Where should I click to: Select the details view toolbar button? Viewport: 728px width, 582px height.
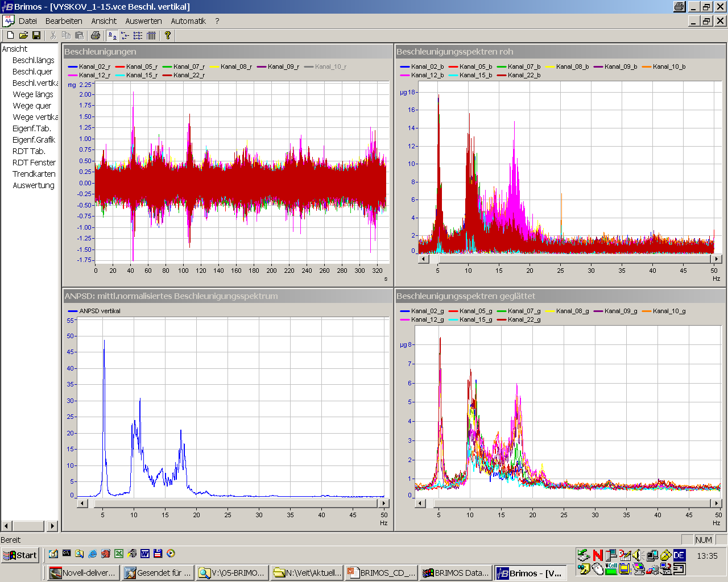coord(151,35)
